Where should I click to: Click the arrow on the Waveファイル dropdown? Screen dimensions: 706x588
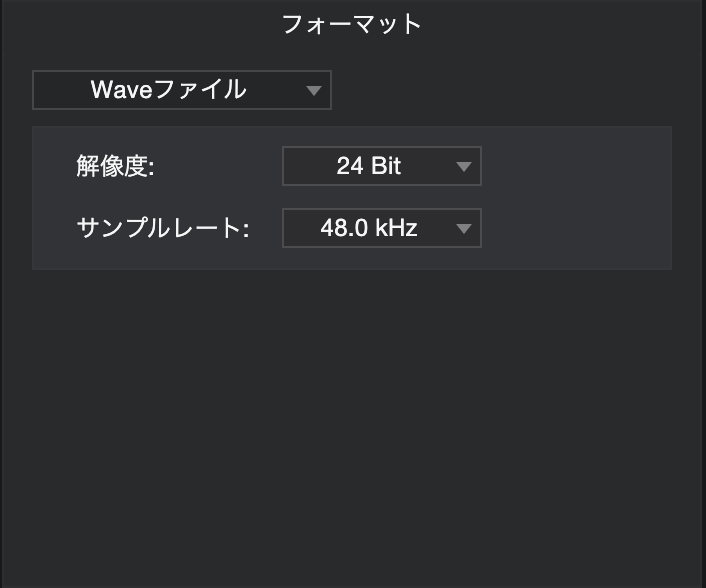point(314,91)
